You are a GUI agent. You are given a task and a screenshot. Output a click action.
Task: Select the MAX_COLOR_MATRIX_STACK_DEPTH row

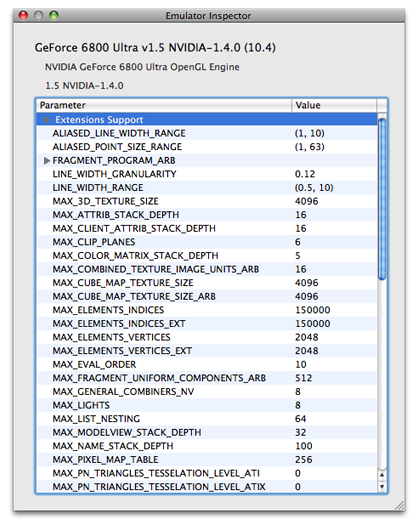tap(207, 256)
